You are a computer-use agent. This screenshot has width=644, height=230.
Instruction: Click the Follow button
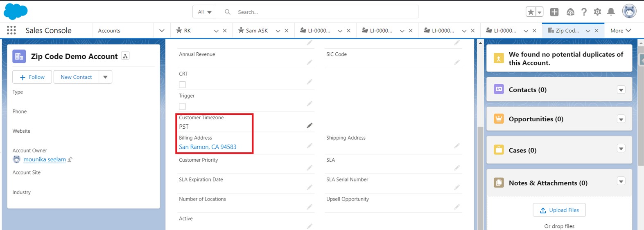click(x=32, y=77)
